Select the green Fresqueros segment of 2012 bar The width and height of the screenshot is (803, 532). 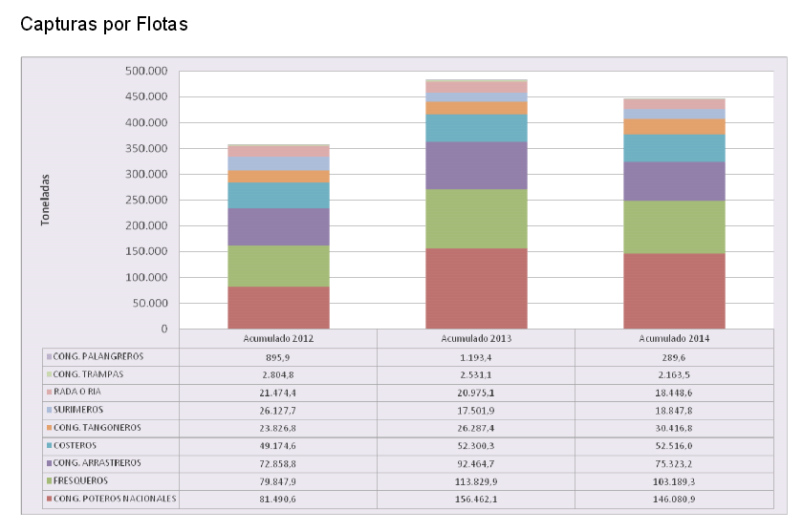click(x=278, y=266)
